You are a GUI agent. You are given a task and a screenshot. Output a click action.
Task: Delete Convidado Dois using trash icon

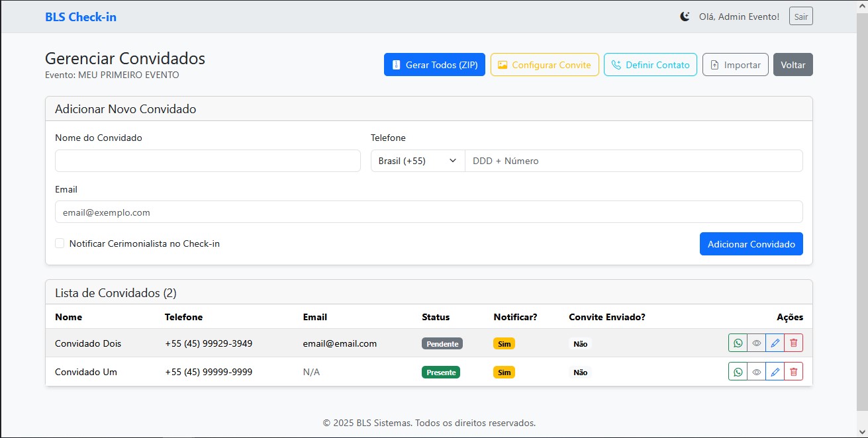point(793,343)
